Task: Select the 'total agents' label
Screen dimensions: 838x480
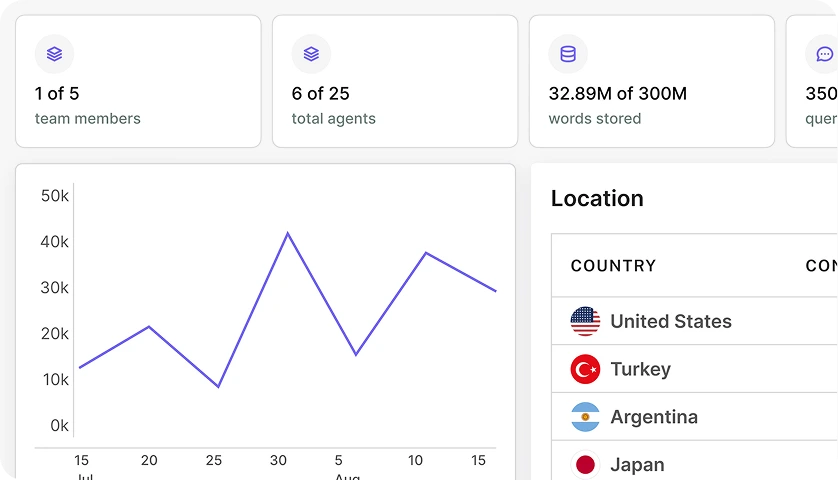Action: [x=333, y=119]
